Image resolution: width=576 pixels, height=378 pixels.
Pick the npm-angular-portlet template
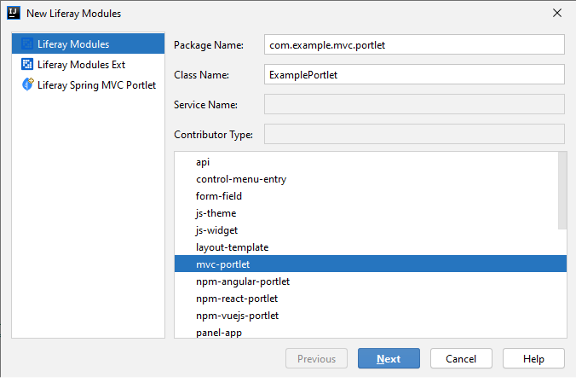(x=371, y=281)
